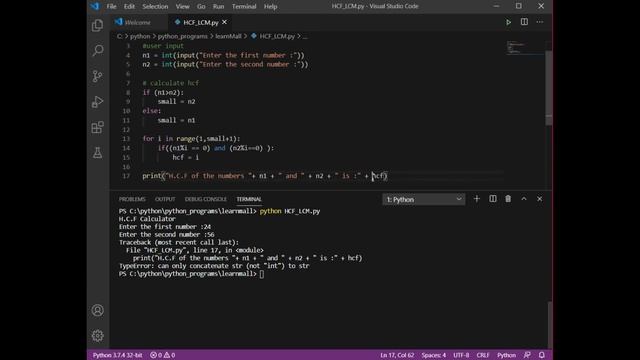
Task: Open the Go menu
Action: click(x=201, y=7)
